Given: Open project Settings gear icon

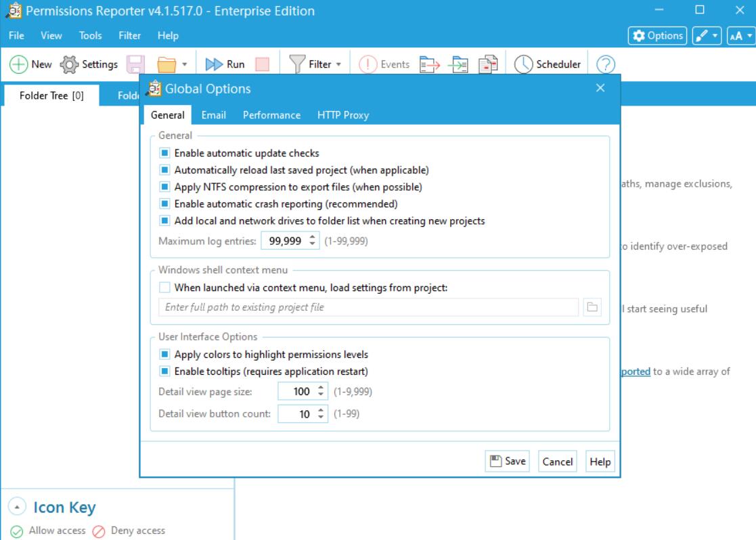Looking at the screenshot, I should (x=69, y=64).
